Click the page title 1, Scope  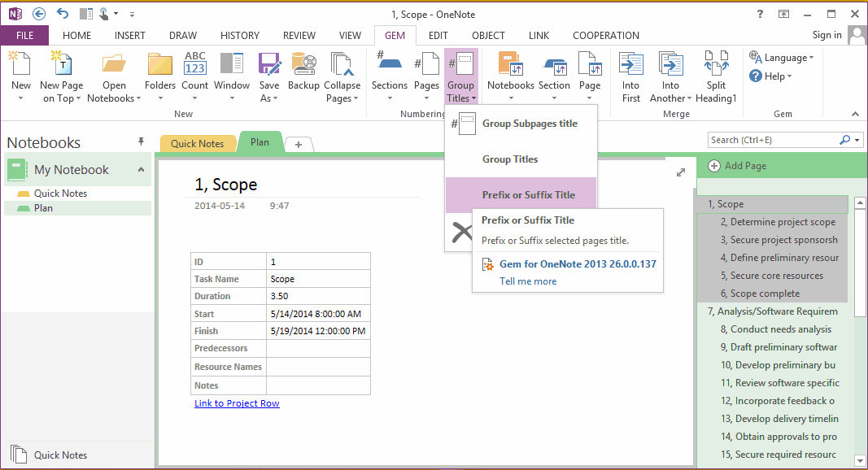pyautogui.click(x=226, y=185)
